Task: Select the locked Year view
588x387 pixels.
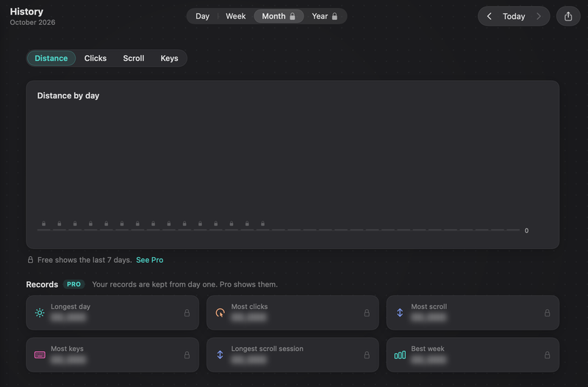Action: (325, 16)
